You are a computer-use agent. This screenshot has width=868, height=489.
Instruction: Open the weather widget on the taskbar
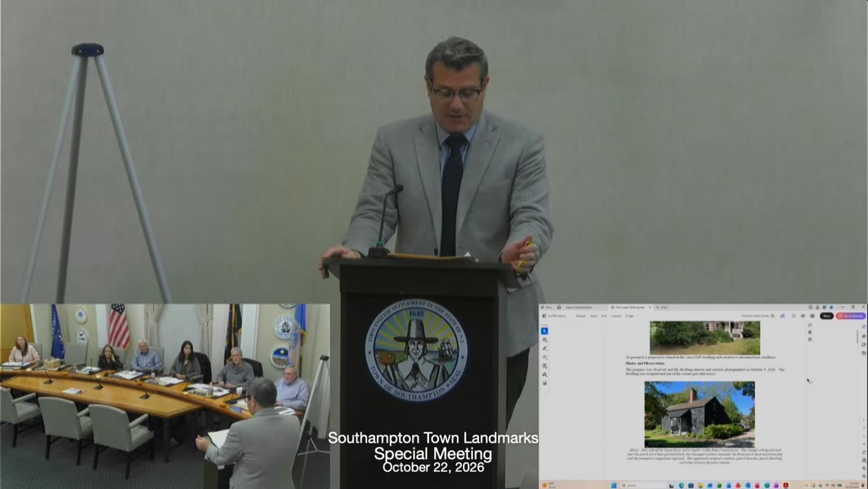[548, 485]
